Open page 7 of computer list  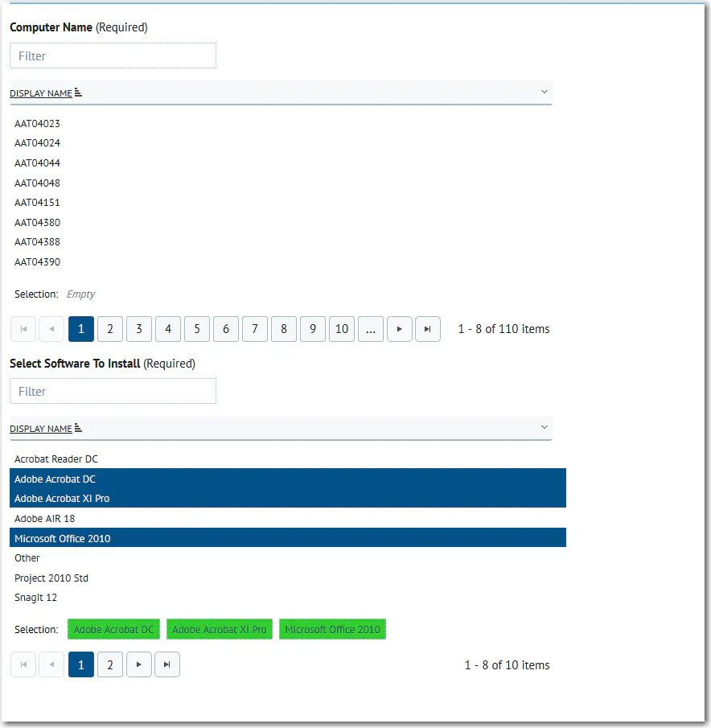pyautogui.click(x=255, y=329)
